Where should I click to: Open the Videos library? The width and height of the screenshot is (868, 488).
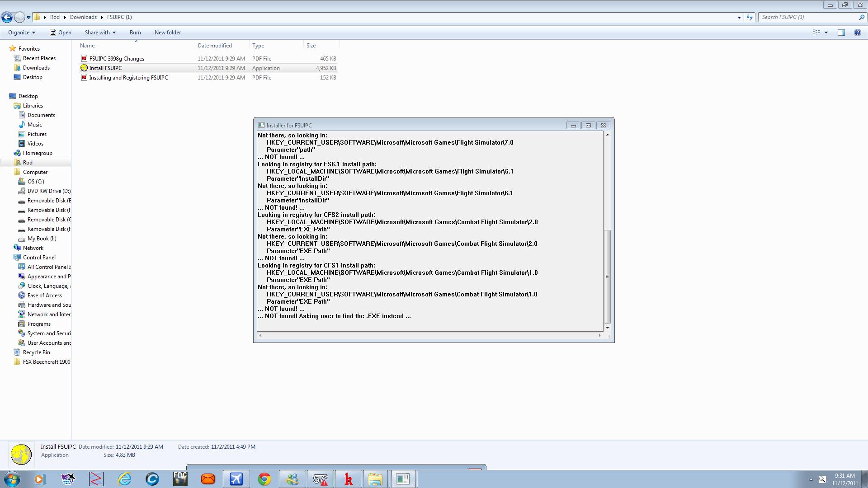[35, 144]
